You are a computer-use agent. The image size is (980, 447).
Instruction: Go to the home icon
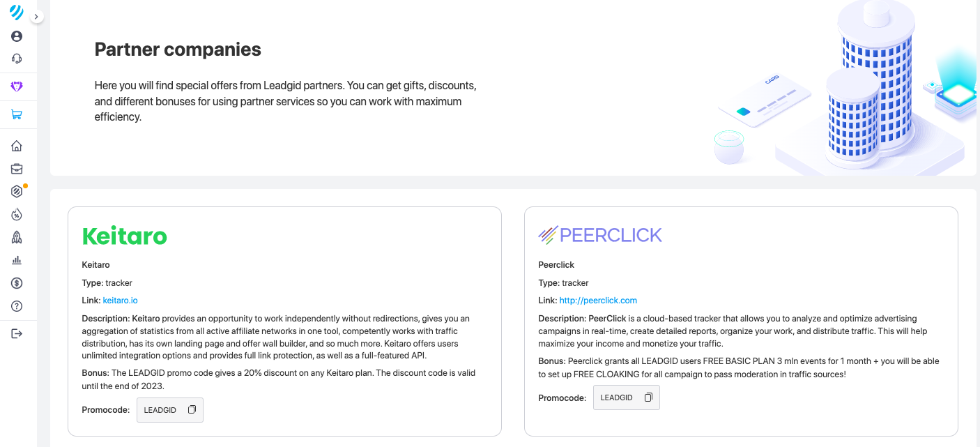coord(17,146)
